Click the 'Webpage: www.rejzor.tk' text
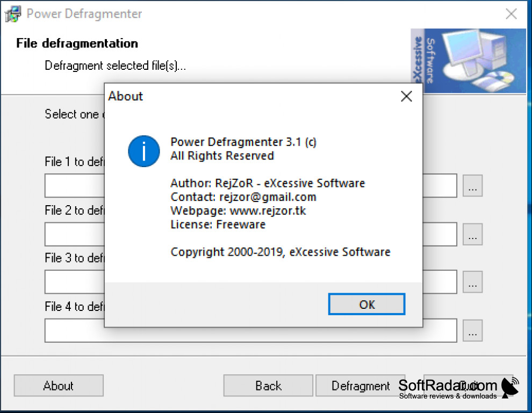 point(238,211)
